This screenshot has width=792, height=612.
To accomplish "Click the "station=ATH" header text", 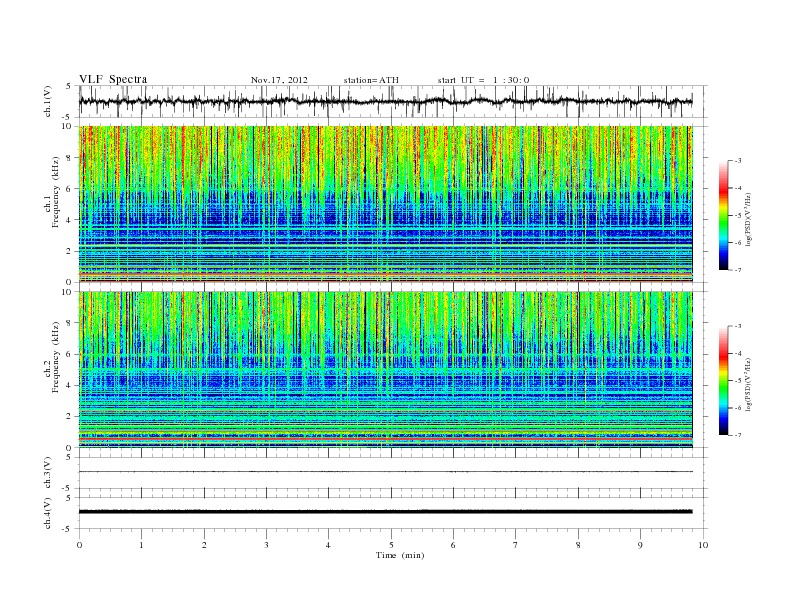I will pyautogui.click(x=371, y=80).
